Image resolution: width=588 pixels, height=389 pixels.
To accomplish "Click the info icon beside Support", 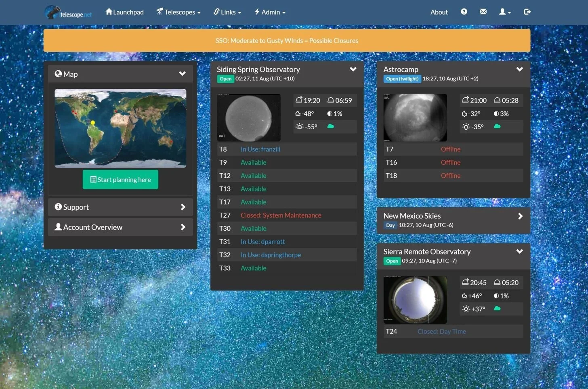I will (x=58, y=206).
